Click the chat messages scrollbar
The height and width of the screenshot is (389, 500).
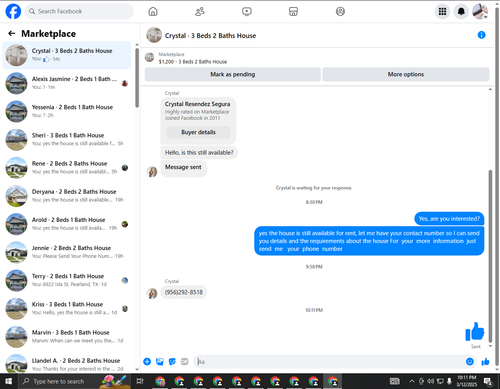click(x=490, y=256)
